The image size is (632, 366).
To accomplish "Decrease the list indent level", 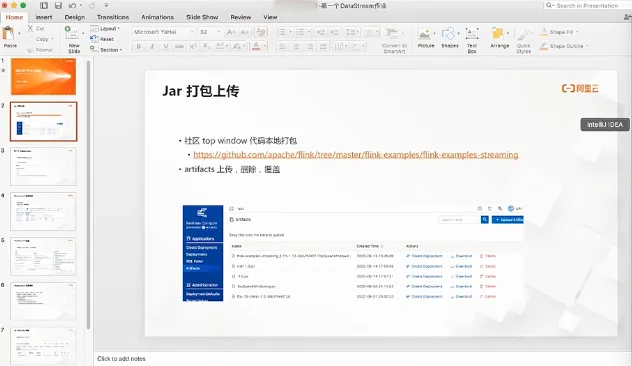I will 321,32.
